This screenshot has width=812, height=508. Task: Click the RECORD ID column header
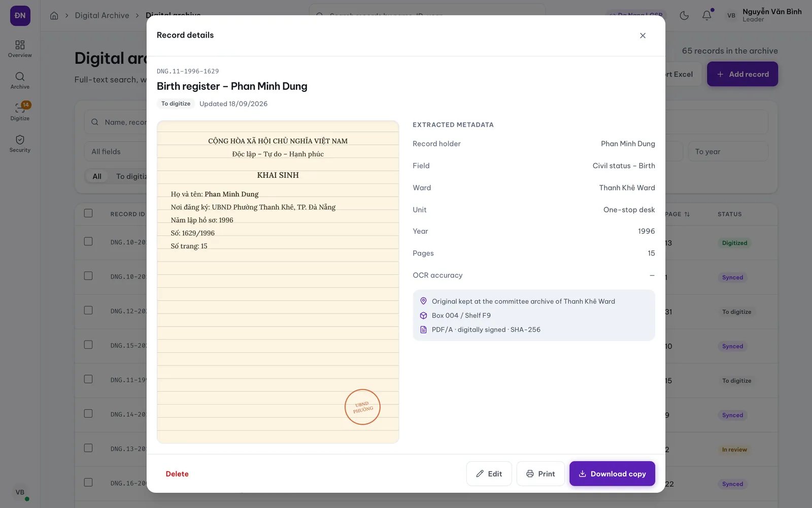pos(127,214)
